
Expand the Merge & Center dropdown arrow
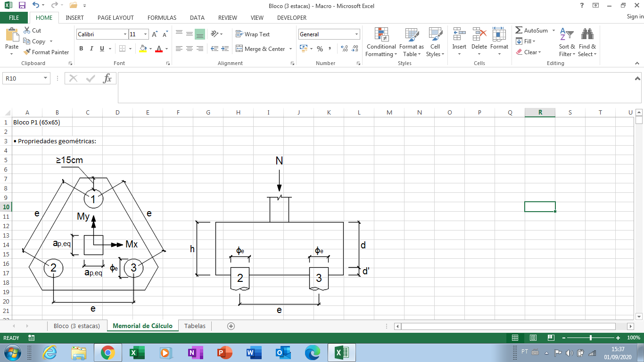[x=290, y=49]
